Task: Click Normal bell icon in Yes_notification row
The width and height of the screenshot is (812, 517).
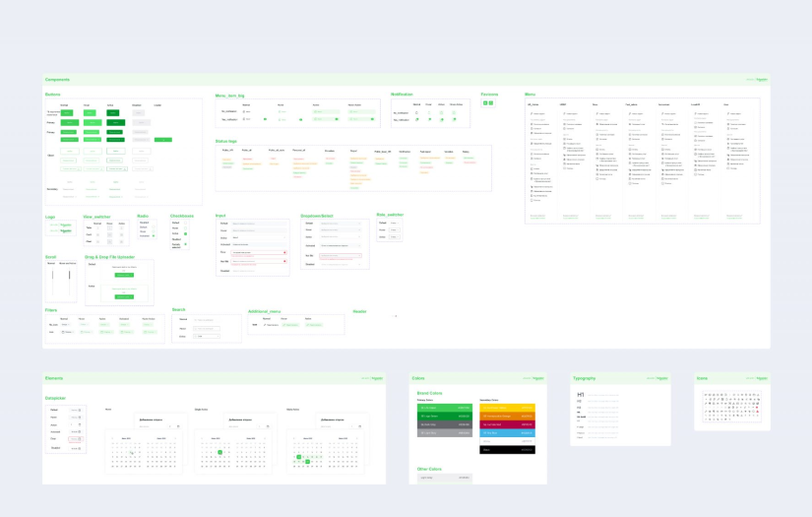Action: [x=416, y=119]
